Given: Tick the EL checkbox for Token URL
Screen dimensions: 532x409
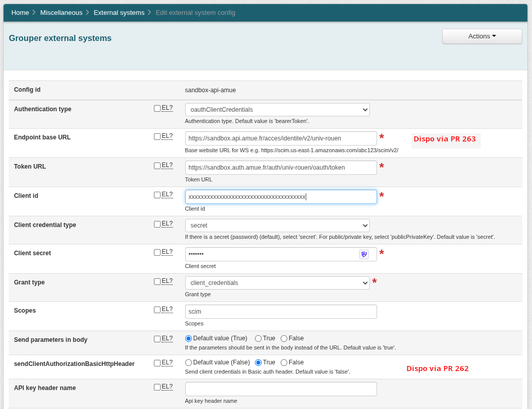Looking at the screenshot, I should tap(157, 166).
